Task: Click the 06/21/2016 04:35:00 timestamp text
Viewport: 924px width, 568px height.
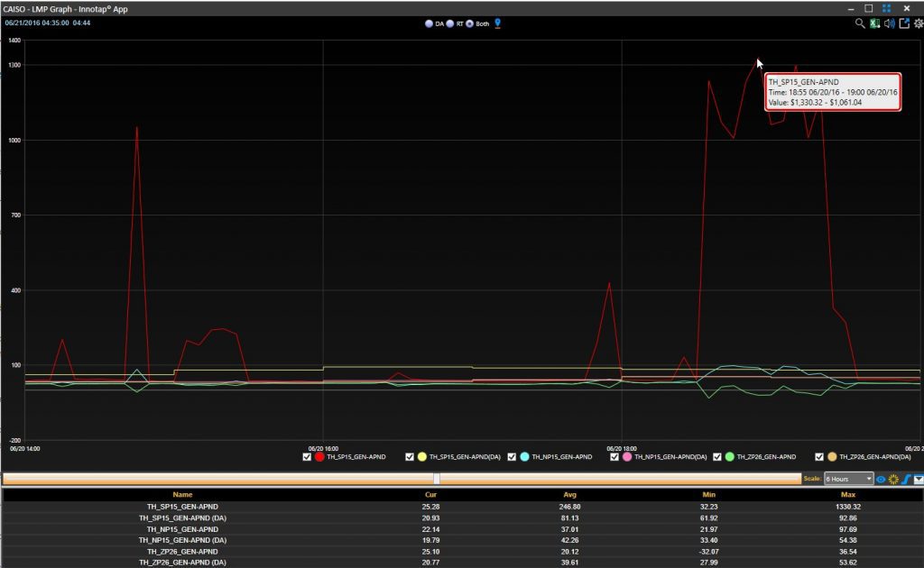Action: click(x=37, y=23)
